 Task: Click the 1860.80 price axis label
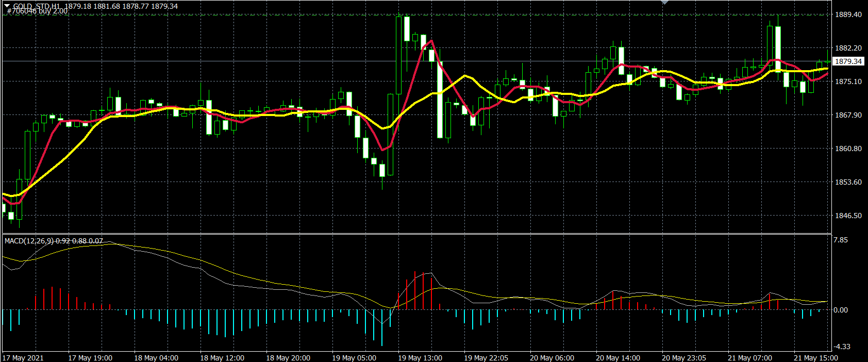pyautogui.click(x=848, y=149)
